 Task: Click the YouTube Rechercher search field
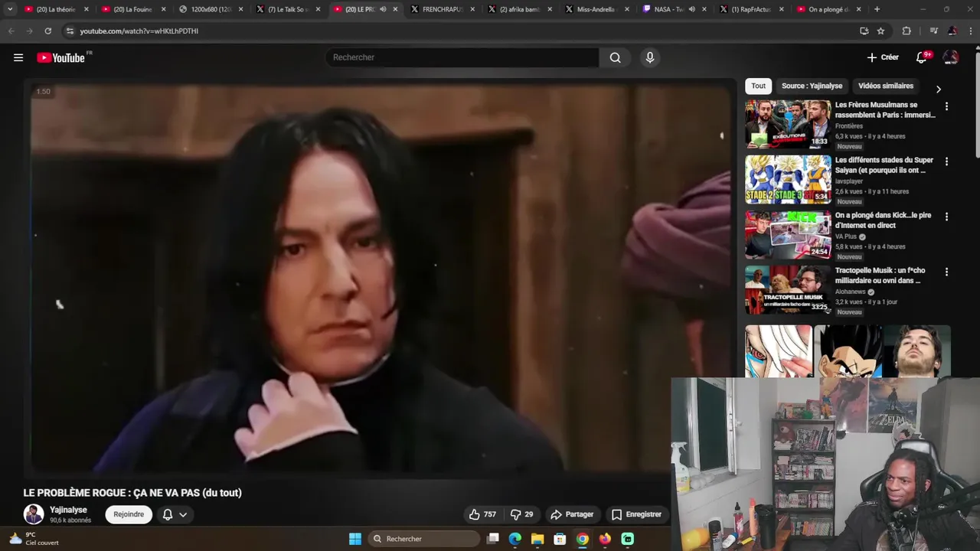coord(462,57)
